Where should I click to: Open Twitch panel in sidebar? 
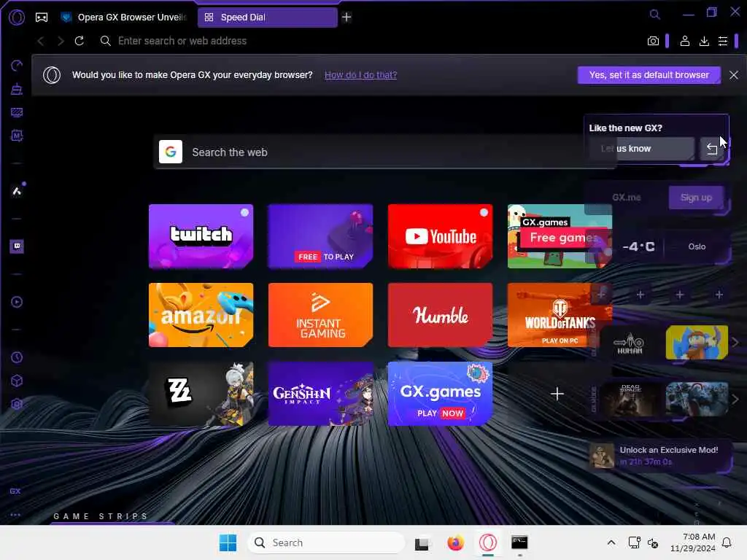coord(17,246)
